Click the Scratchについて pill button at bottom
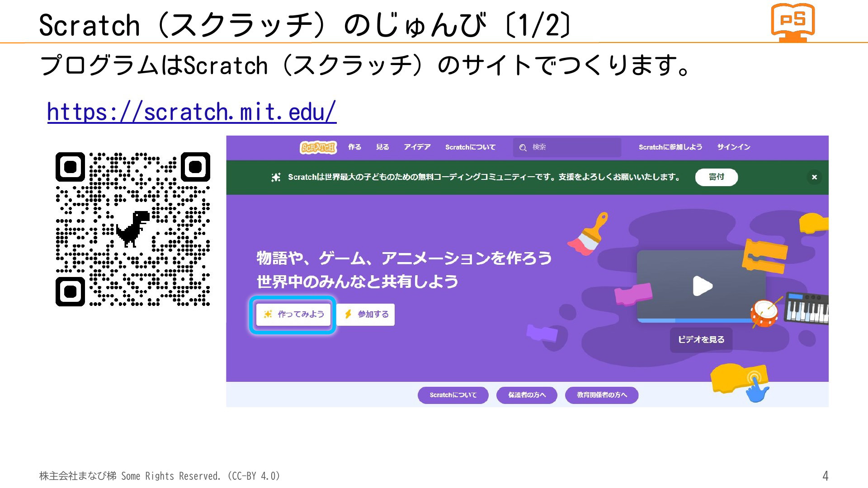Viewport: 868px width, 488px height. pyautogui.click(x=453, y=395)
